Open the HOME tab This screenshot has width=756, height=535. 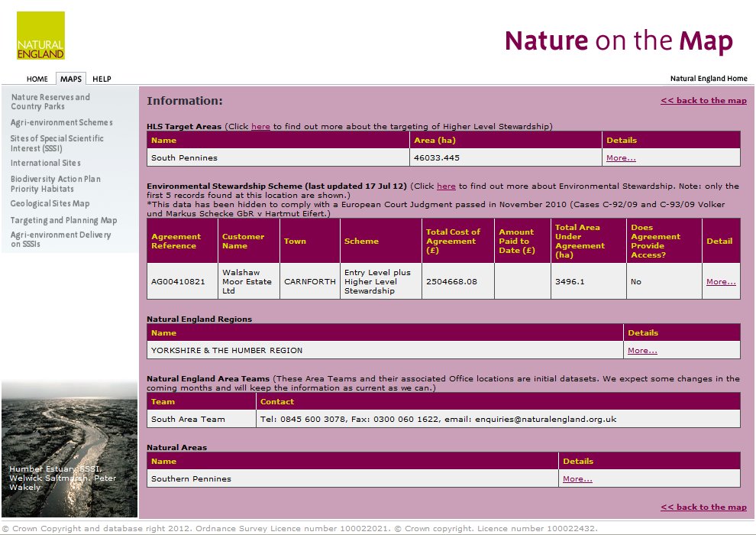(37, 79)
